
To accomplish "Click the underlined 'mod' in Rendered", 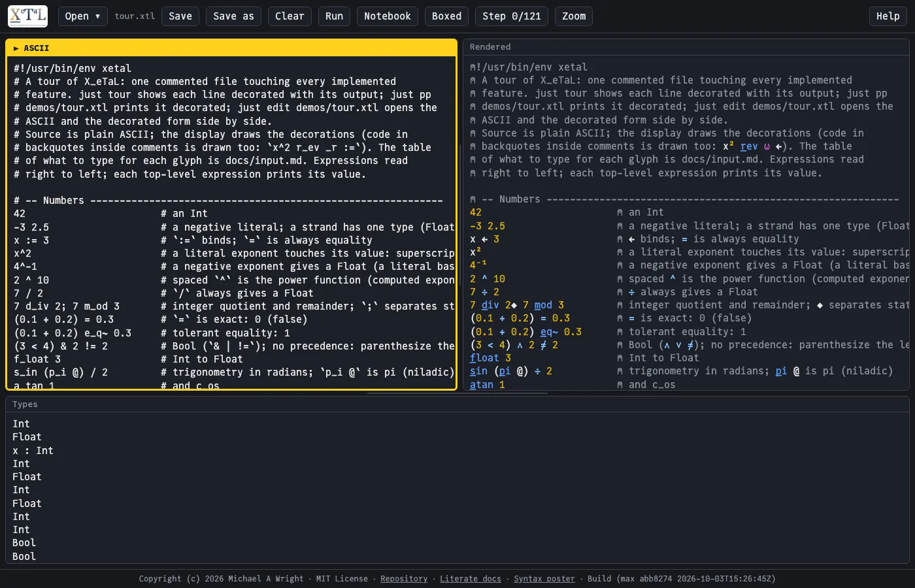I will click(543, 305).
